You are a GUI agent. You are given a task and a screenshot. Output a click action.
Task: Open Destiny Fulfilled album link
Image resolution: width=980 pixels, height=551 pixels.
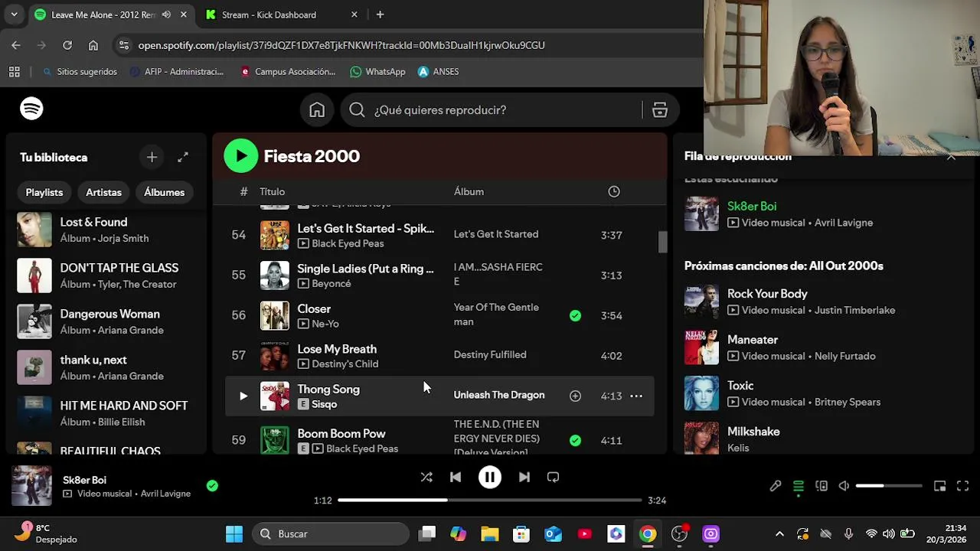(490, 354)
